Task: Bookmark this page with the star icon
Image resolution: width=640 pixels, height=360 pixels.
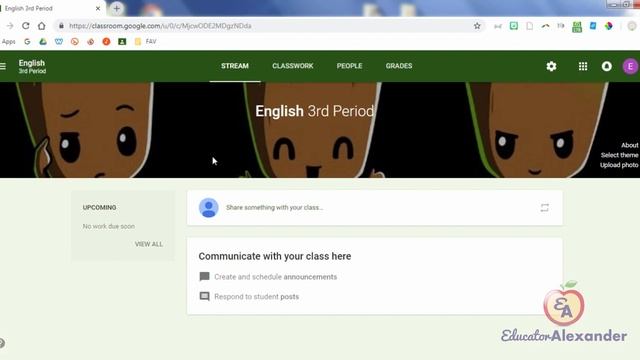Action: [477, 26]
